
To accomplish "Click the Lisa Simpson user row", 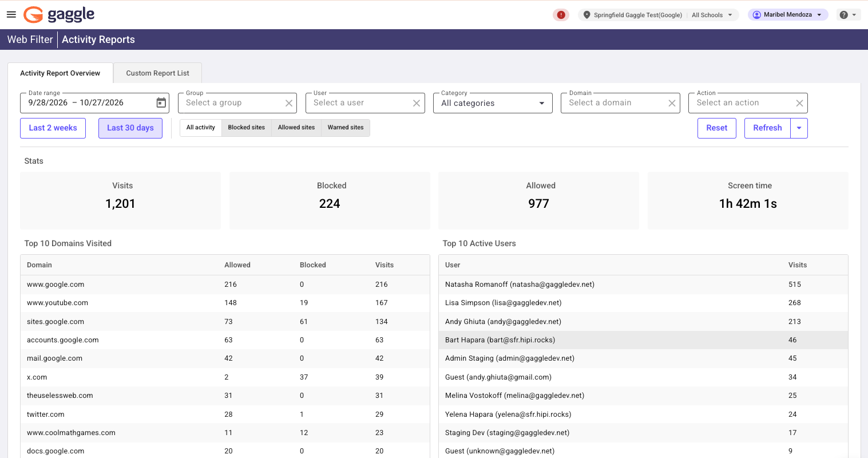I will pos(643,303).
